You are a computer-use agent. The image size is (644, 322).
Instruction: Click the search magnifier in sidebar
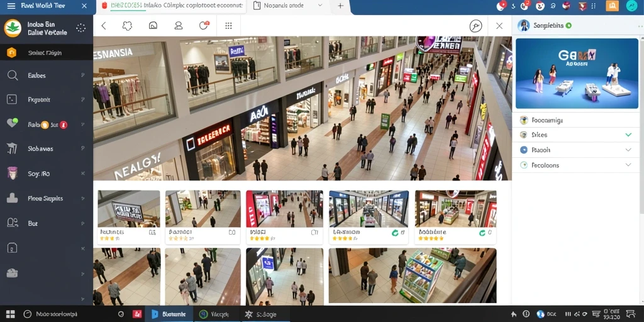tap(13, 75)
